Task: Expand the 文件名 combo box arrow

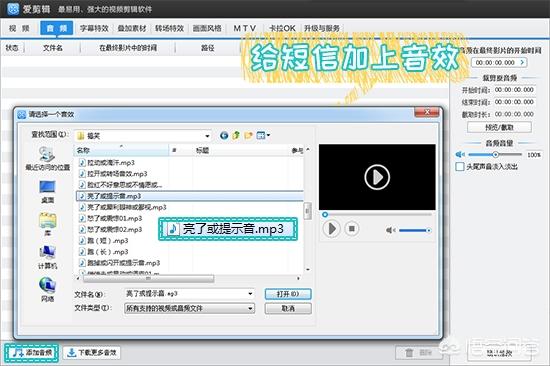Action: pos(250,294)
